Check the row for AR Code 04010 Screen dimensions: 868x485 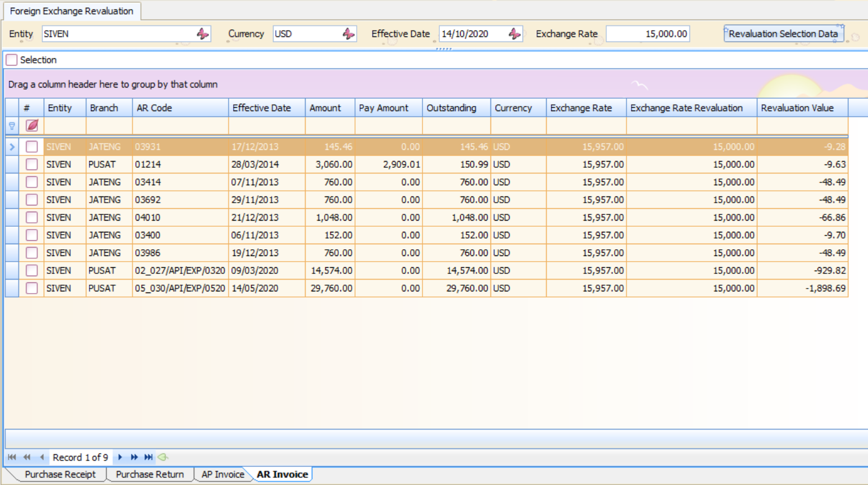tap(31, 217)
